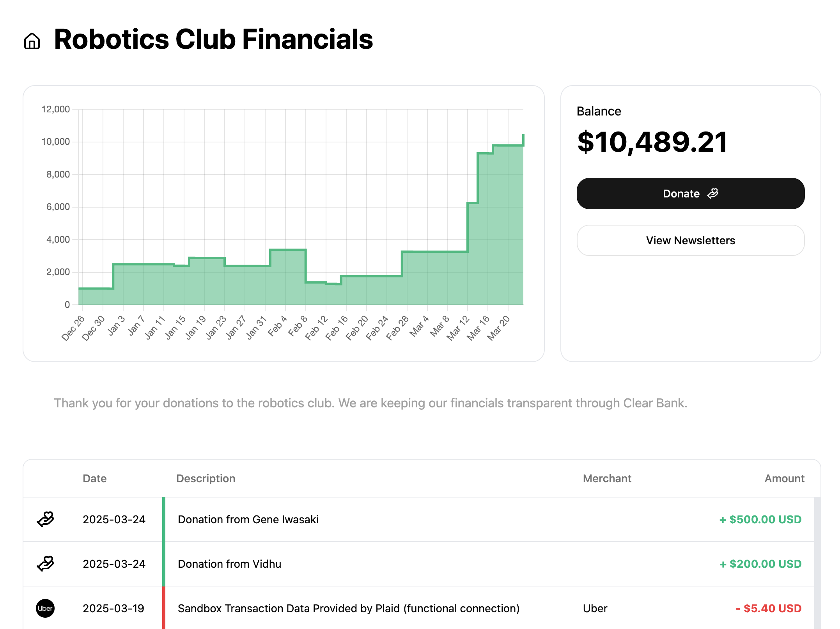Open the Donation from Vidhu transaction
Viewport: 840px width, 629px height.
419,564
